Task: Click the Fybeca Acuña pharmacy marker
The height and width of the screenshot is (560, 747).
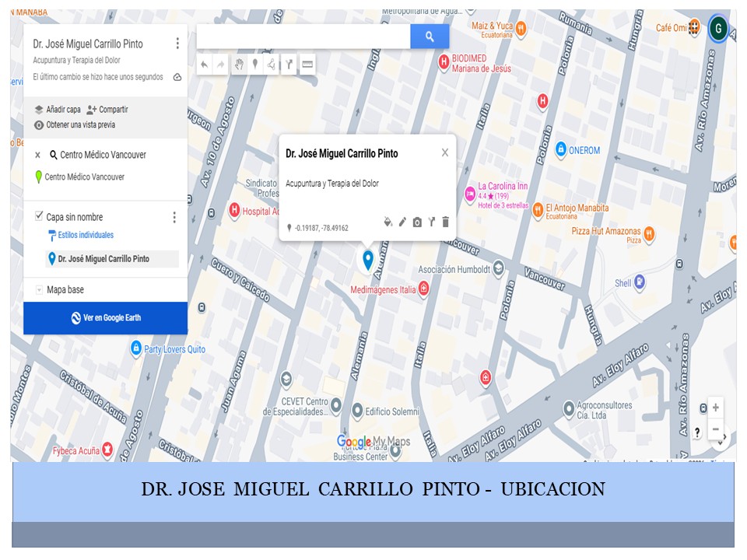Action: coord(107,450)
